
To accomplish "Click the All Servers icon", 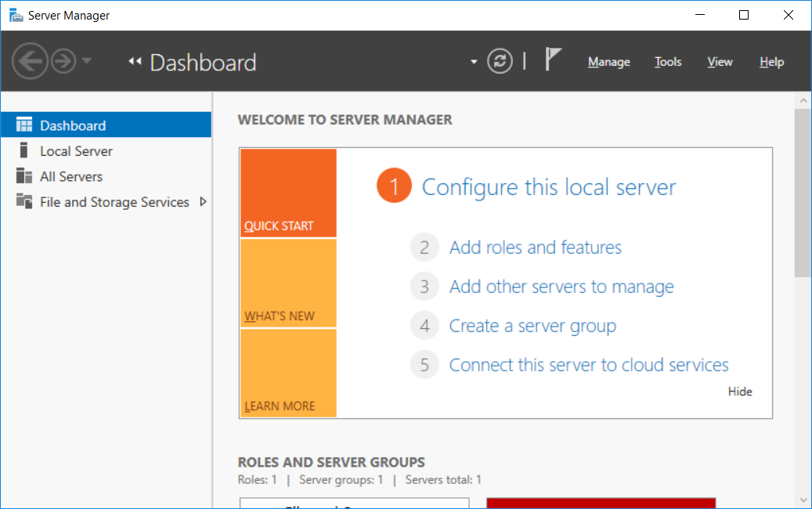I will [x=23, y=175].
